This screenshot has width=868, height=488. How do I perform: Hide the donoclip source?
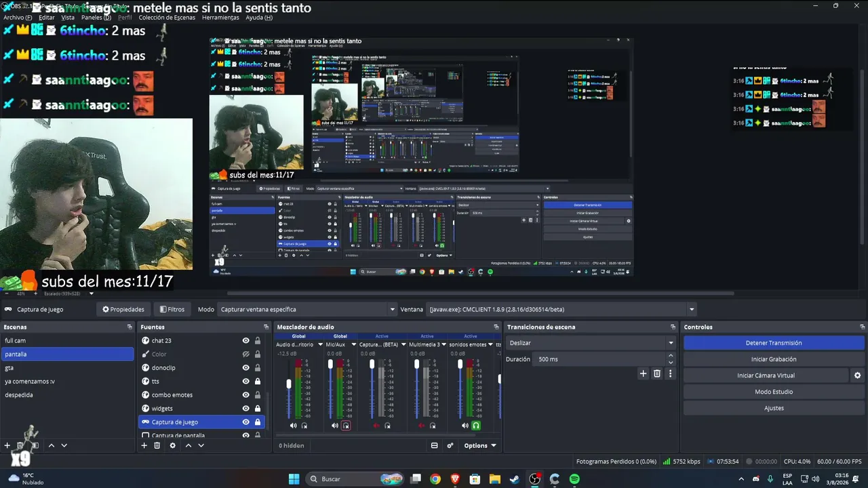click(246, 367)
